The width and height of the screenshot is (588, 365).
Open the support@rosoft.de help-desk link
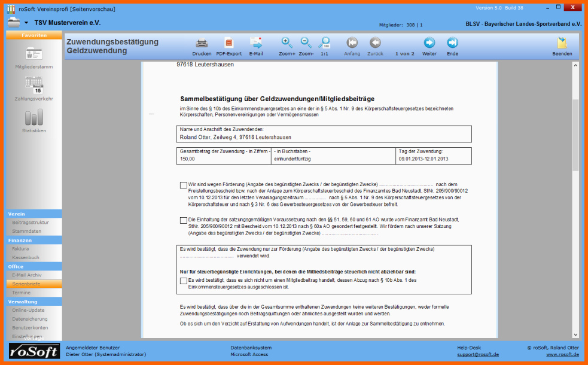tap(477, 354)
